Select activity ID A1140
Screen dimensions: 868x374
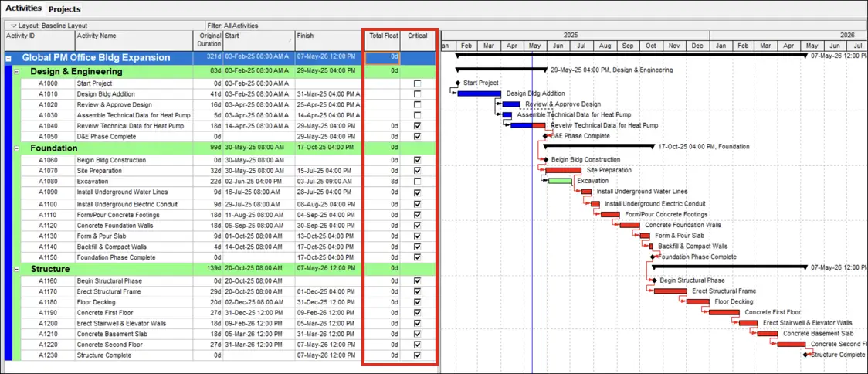[48, 246]
